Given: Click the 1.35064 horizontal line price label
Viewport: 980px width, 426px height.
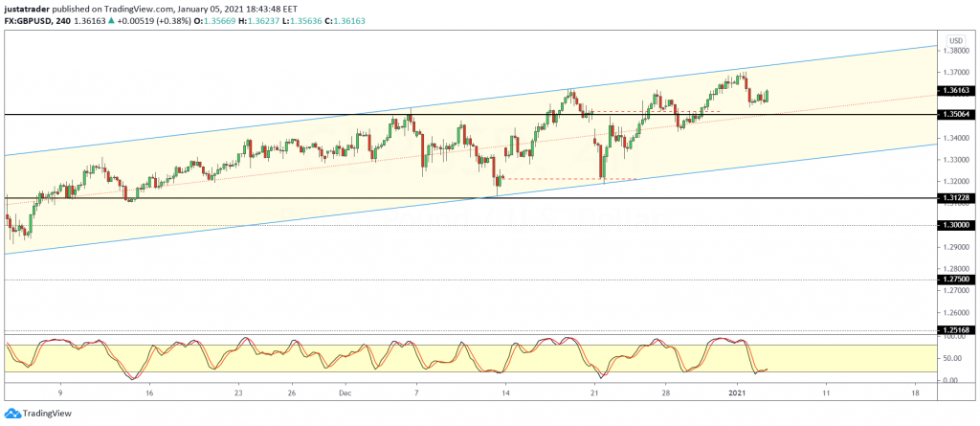Looking at the screenshot, I should point(957,114).
